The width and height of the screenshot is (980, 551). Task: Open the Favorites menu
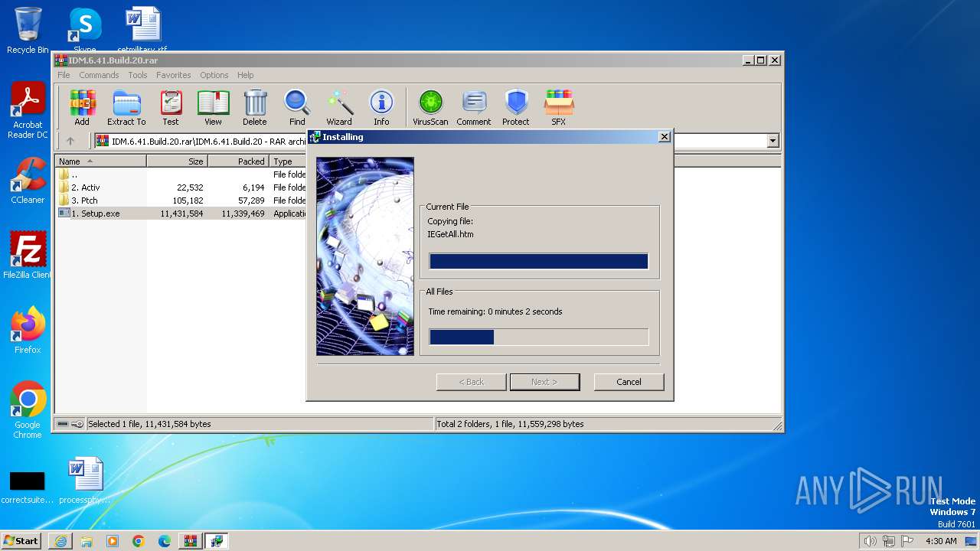point(174,75)
